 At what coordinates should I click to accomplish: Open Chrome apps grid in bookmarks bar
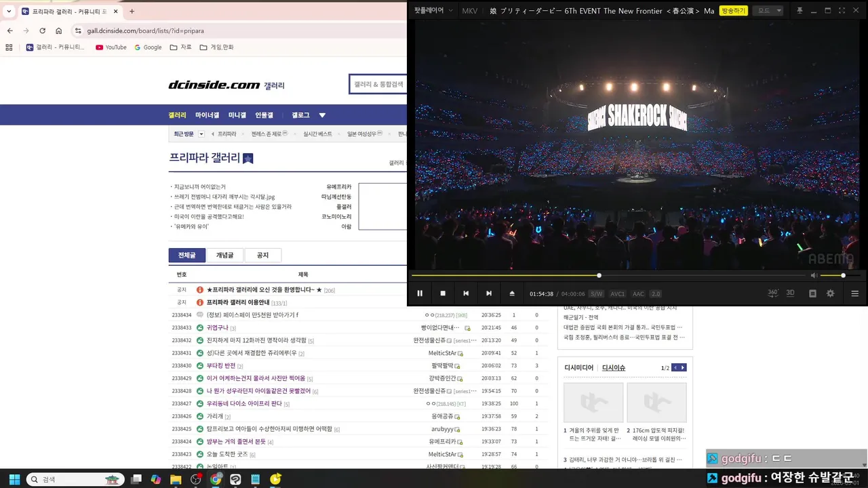9,47
